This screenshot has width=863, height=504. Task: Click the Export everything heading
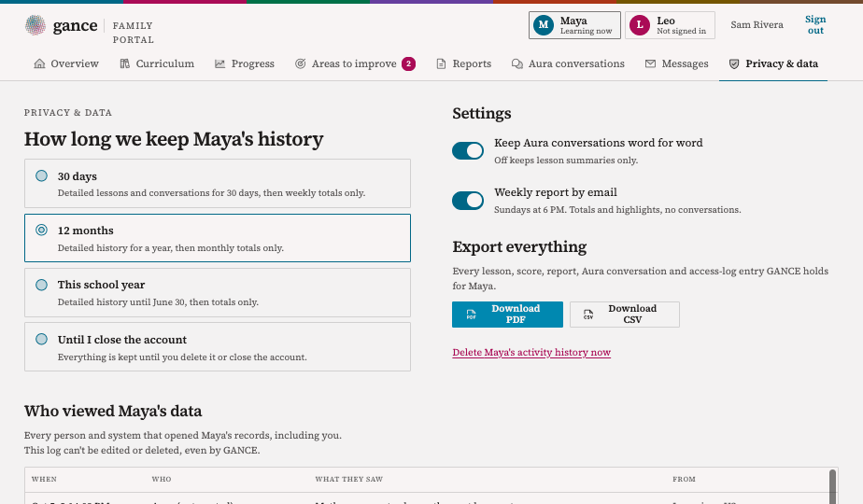tap(519, 246)
